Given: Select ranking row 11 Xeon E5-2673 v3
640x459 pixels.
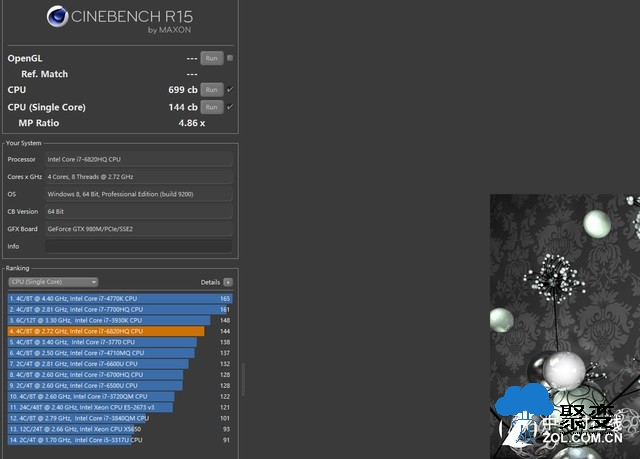Looking at the screenshot, I should click(120, 407).
